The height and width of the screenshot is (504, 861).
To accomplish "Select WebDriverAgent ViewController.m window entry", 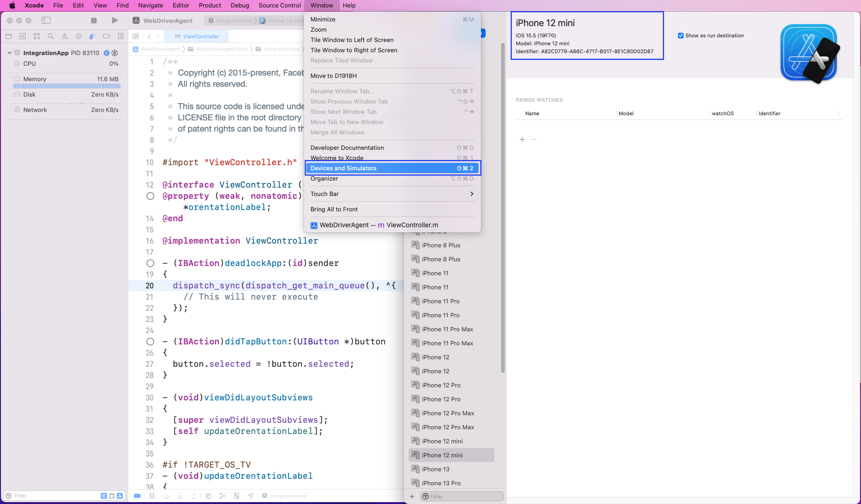I will click(392, 225).
